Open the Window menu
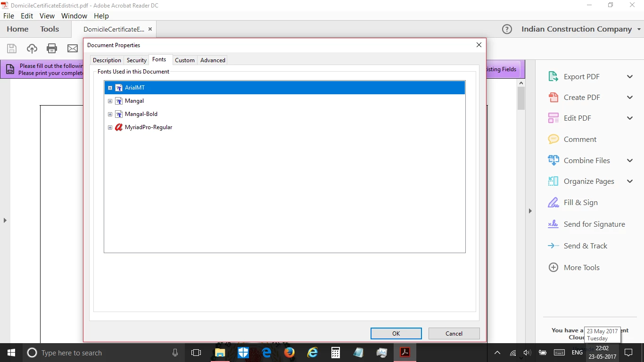This screenshot has width=644, height=362. pyautogui.click(x=74, y=16)
